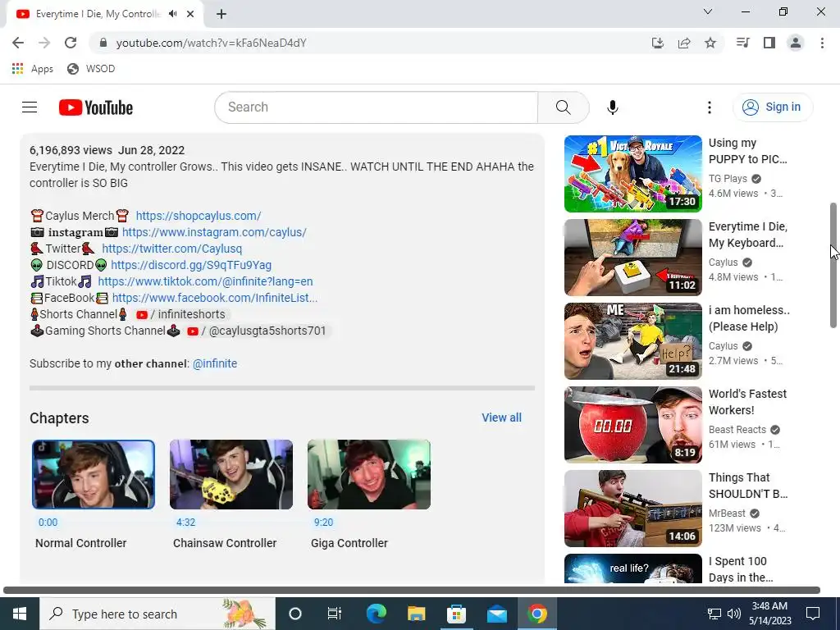Click View all chapters
840x630 pixels.
click(x=501, y=418)
